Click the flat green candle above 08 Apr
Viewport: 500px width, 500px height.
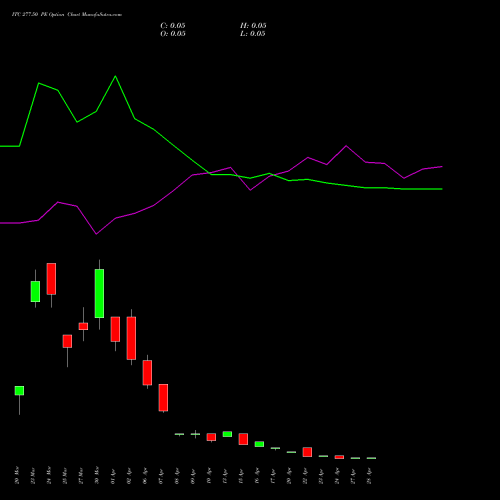pos(179,434)
